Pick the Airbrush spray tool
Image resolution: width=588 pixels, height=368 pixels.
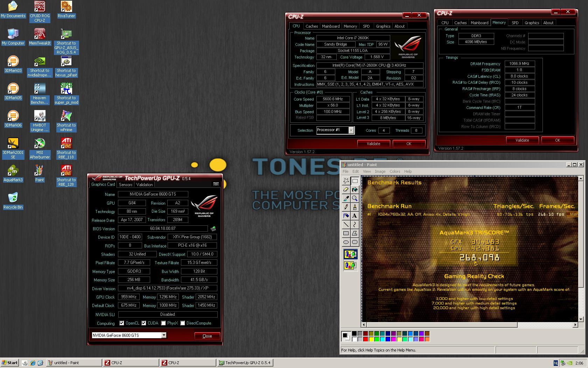click(346, 216)
